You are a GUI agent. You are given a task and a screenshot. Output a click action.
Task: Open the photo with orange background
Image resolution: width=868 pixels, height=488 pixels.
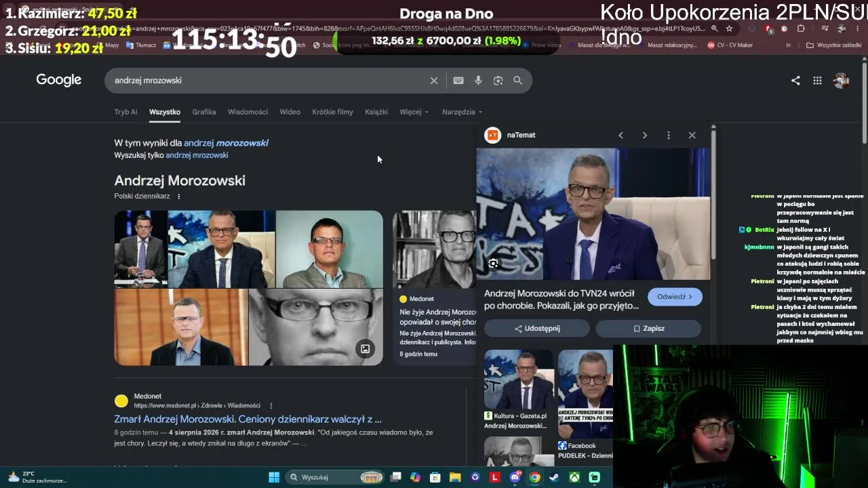click(x=181, y=327)
